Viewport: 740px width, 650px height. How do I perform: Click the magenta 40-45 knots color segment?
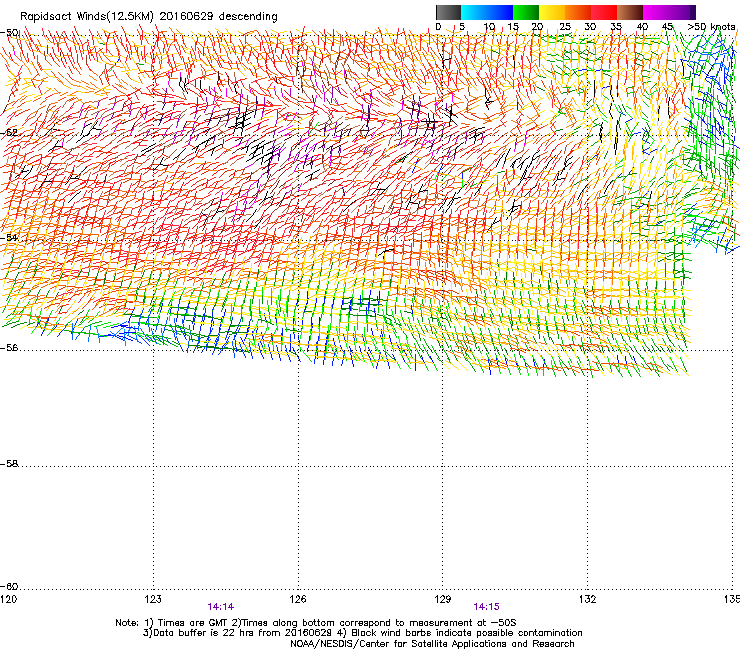tap(656, 12)
